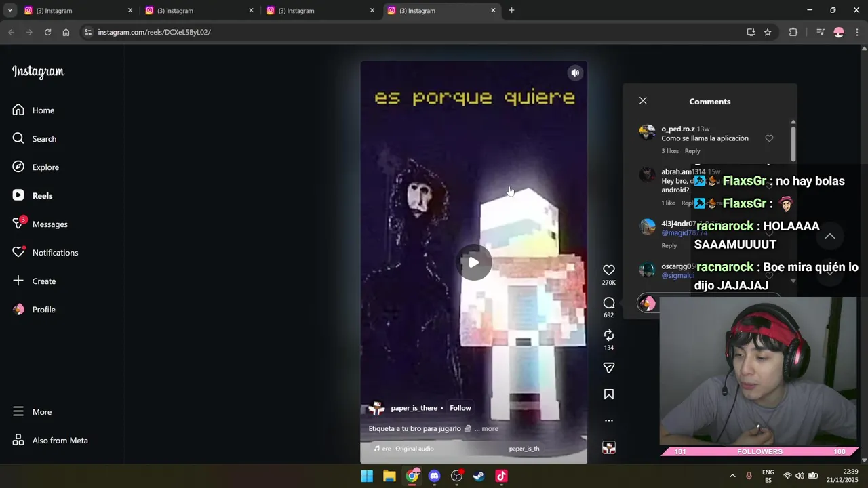Open TikTok app from taskbar
Image resolution: width=868 pixels, height=488 pixels.
click(501, 476)
